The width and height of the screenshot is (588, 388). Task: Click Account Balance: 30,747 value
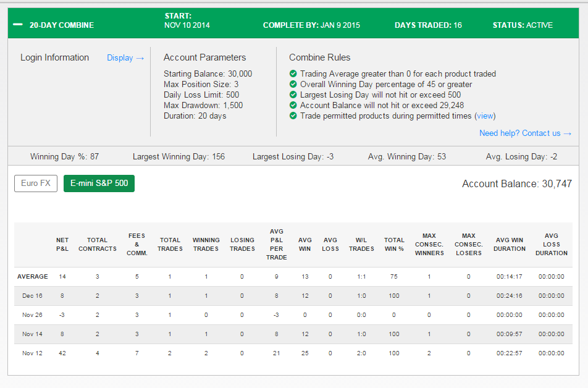pos(517,184)
